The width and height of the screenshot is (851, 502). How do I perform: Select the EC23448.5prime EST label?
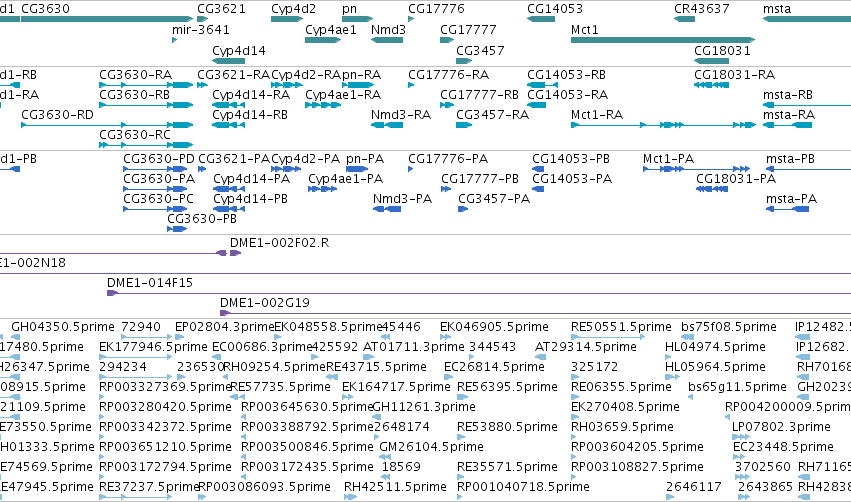click(x=783, y=447)
